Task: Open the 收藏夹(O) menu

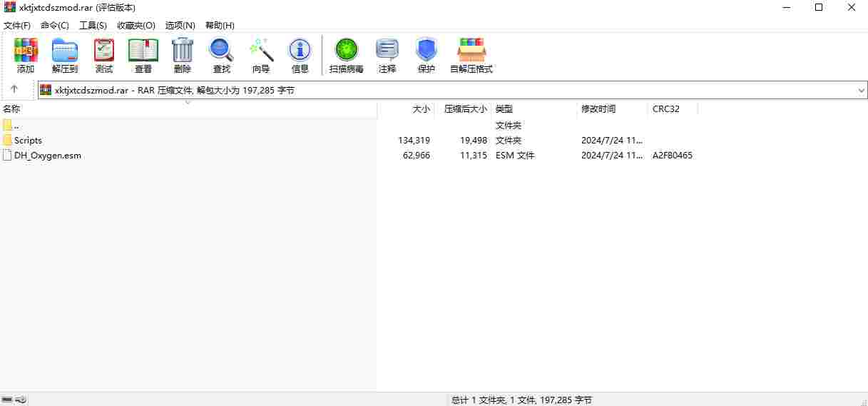Action: click(x=136, y=25)
